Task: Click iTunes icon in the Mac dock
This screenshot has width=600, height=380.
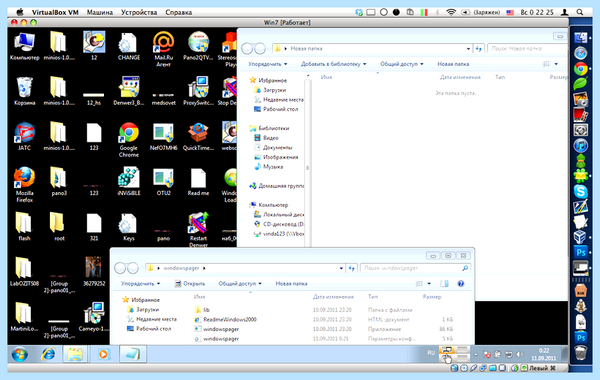Action: coord(580,145)
